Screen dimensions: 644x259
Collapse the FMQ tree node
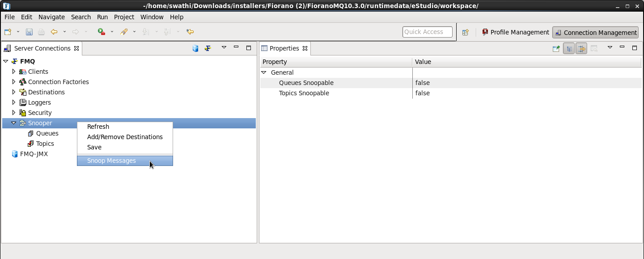point(5,61)
